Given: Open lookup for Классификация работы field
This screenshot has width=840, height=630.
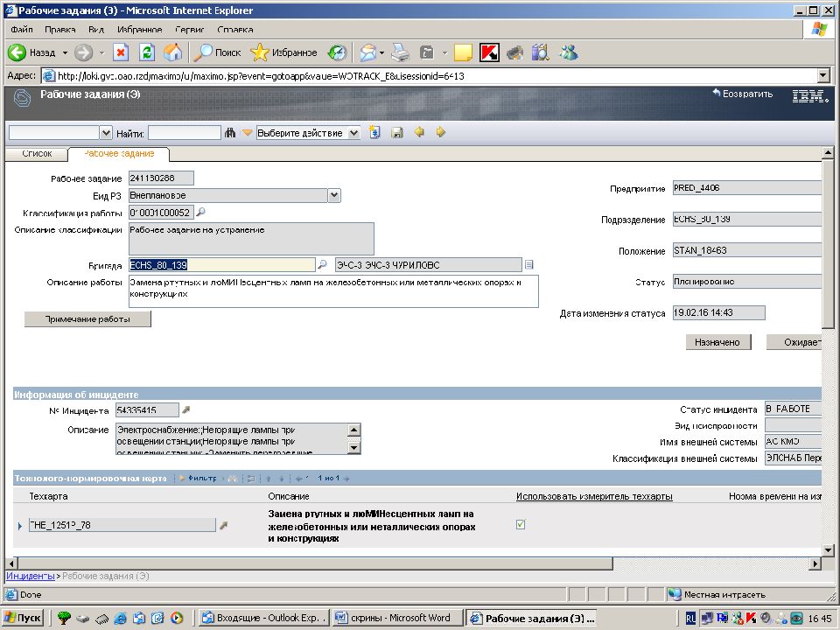Looking at the screenshot, I should click(x=201, y=212).
